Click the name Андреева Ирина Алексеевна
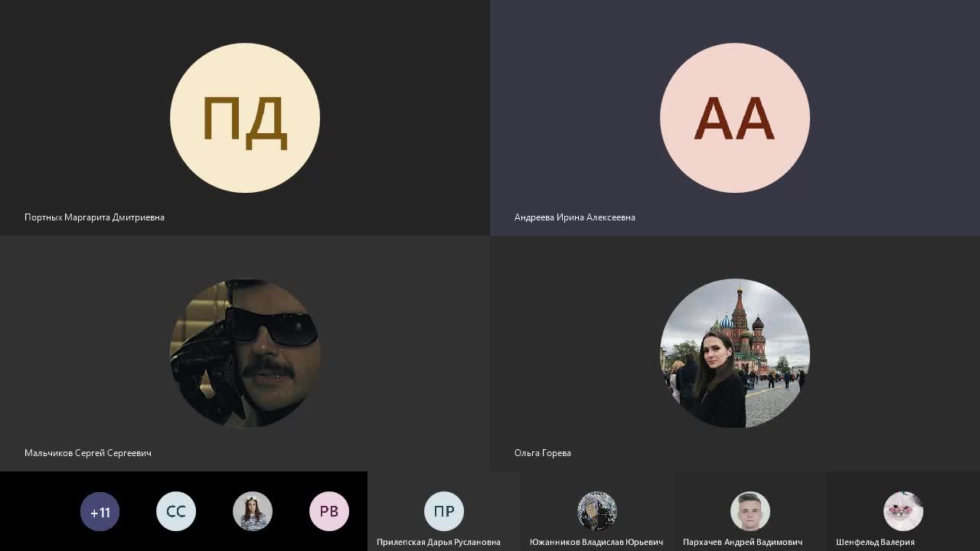 coord(575,217)
